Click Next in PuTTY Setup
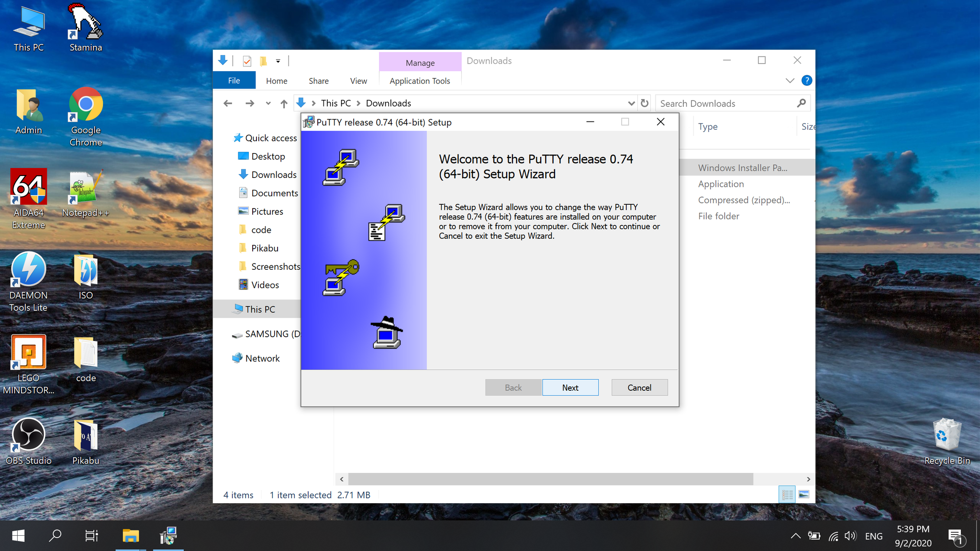Screen dimensions: 980x551 point(570,387)
